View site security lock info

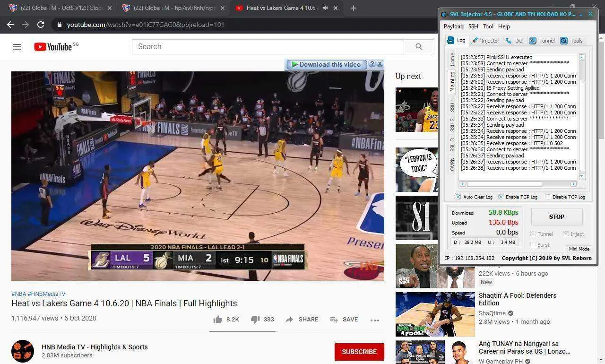coord(59,25)
